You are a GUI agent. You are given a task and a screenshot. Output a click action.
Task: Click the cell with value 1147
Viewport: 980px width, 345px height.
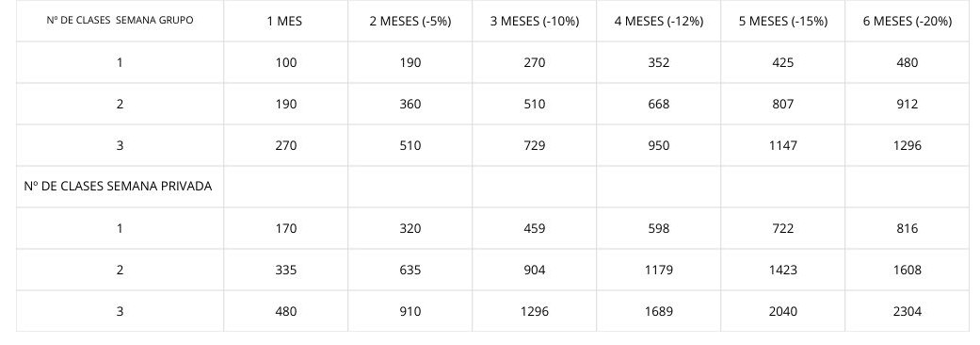783,145
